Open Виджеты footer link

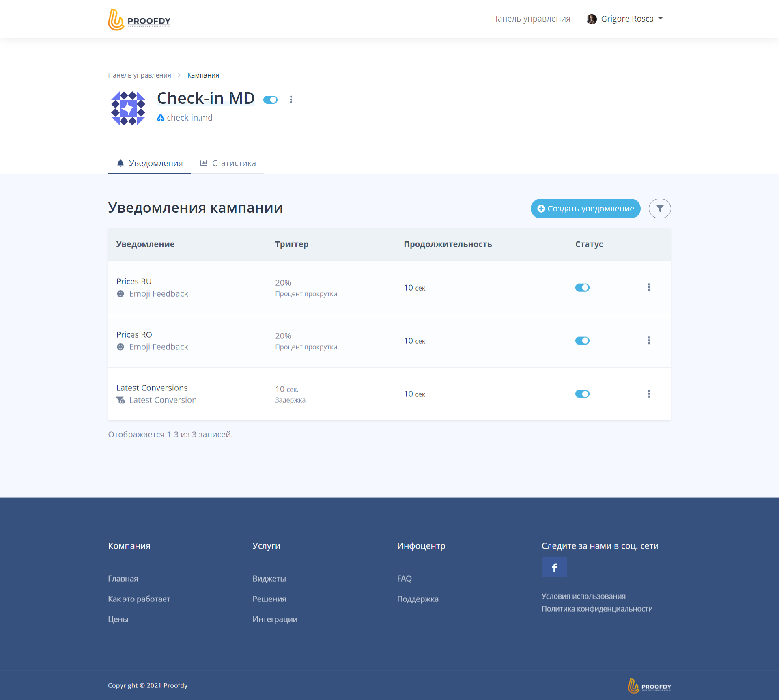[269, 579]
